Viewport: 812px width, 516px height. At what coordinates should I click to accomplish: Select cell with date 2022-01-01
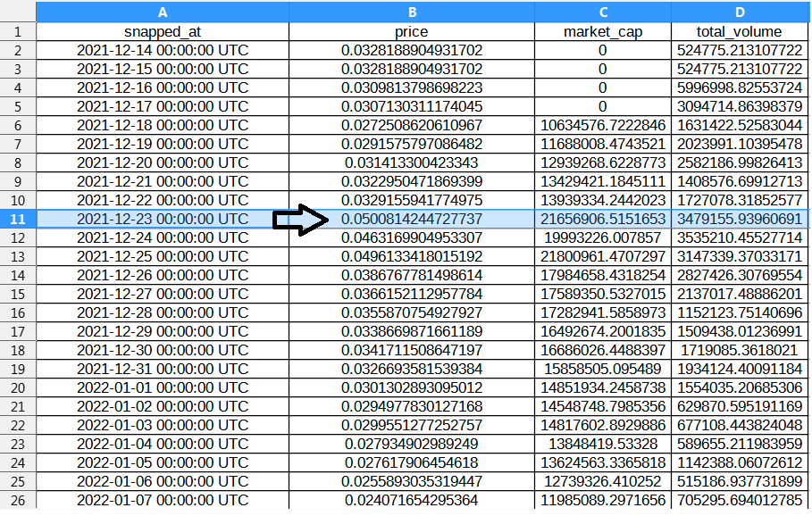[163, 387]
